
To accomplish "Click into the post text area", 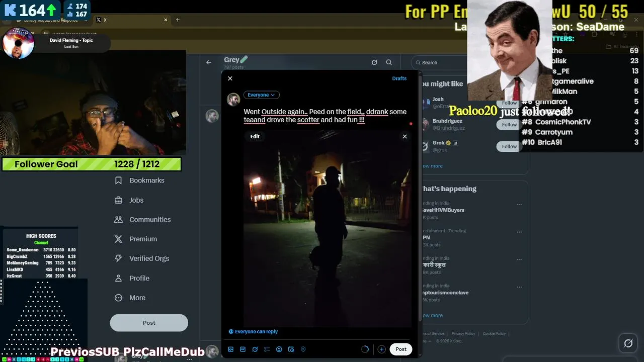I will pos(325,116).
